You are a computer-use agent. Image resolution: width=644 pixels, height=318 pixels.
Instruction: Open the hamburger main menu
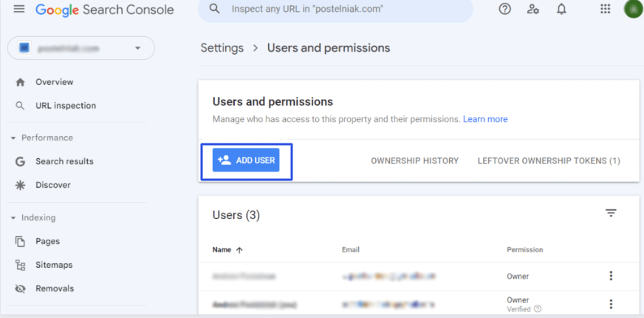(x=19, y=10)
